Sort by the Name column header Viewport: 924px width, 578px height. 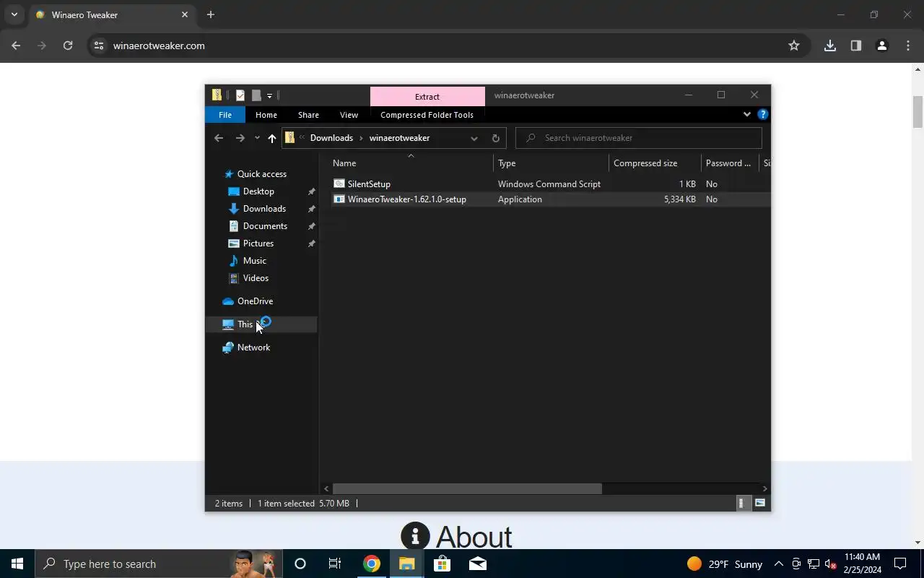tap(410, 163)
